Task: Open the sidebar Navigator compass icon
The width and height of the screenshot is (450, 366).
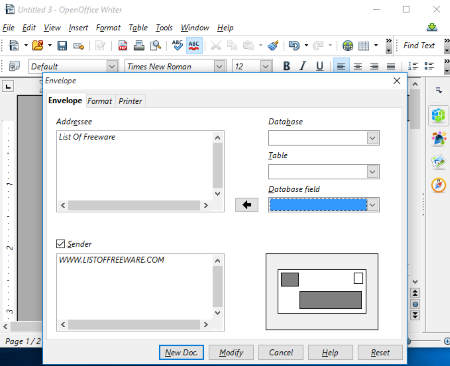Action: pos(439,185)
